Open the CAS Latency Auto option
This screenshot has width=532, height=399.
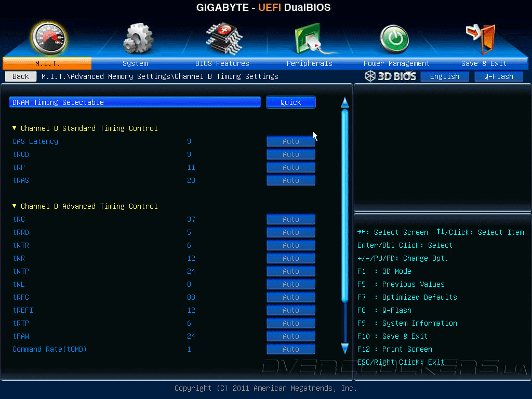coord(291,141)
